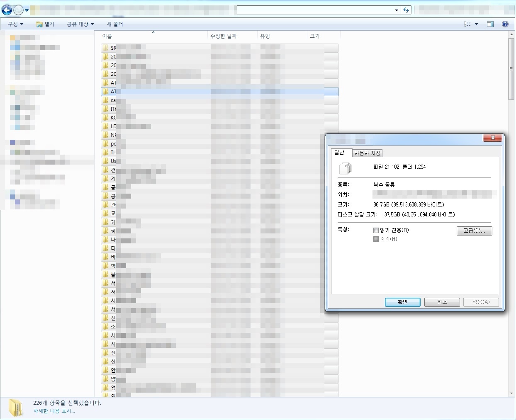The height and width of the screenshot is (420, 516).
Task: Click the folder icon of the 계 row
Action: pos(105,178)
